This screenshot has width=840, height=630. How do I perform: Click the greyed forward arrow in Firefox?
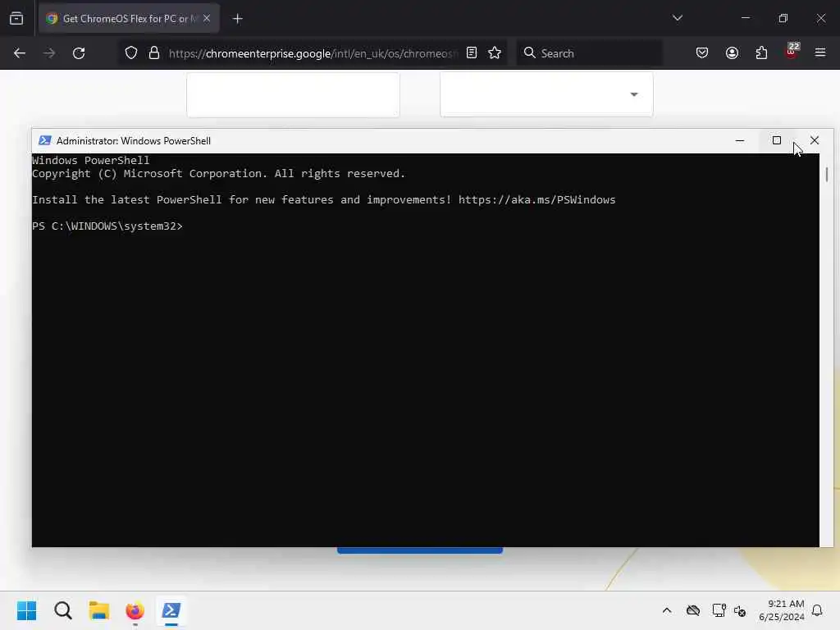pyautogui.click(x=49, y=53)
